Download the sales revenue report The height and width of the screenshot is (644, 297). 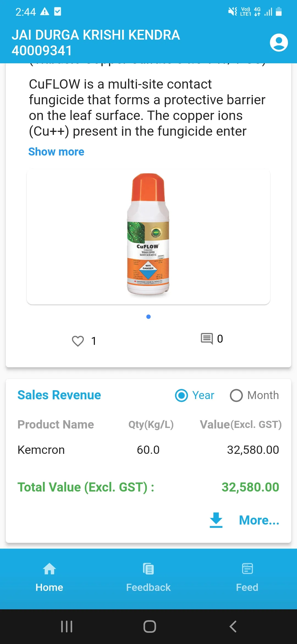click(216, 520)
